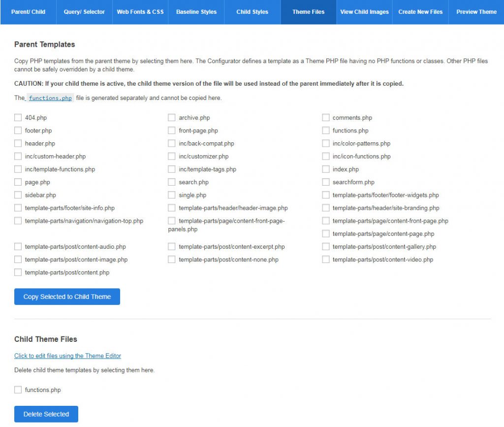Select the sidebar.php checkbox
504x427 pixels.
point(18,195)
